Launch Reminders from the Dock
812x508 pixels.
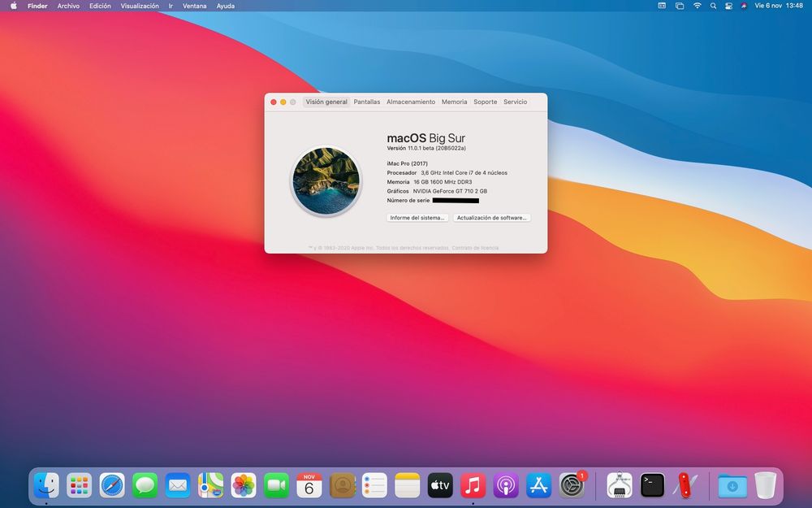pyautogui.click(x=375, y=486)
